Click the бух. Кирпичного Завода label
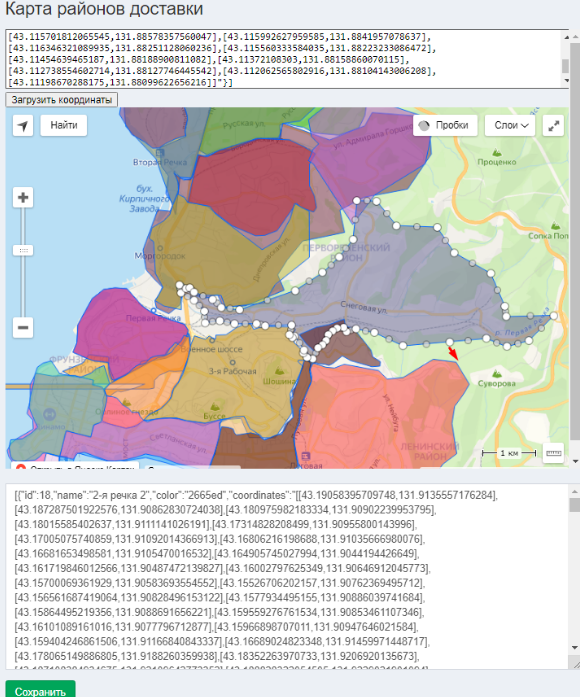This screenshot has width=580, height=697. 144,198
